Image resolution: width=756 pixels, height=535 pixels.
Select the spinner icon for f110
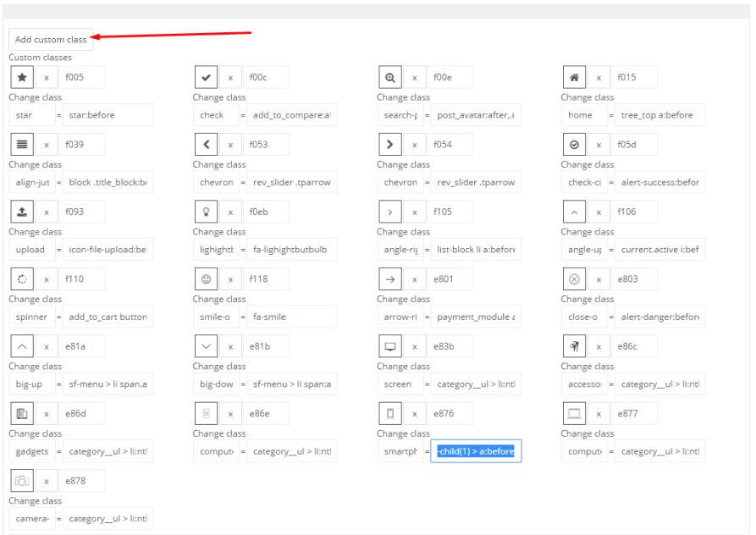(x=22, y=279)
